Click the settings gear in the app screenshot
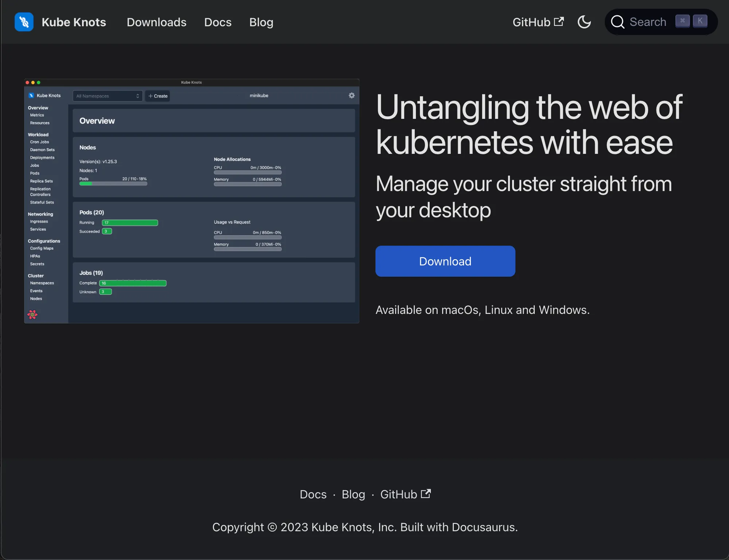729x560 pixels. pyautogui.click(x=352, y=96)
